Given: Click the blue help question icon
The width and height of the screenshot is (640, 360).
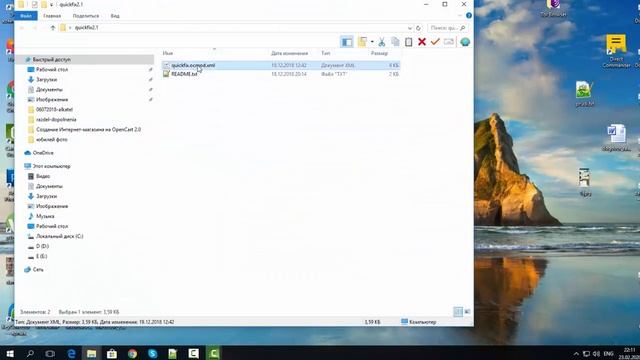Looking at the screenshot, I should click(469, 16).
